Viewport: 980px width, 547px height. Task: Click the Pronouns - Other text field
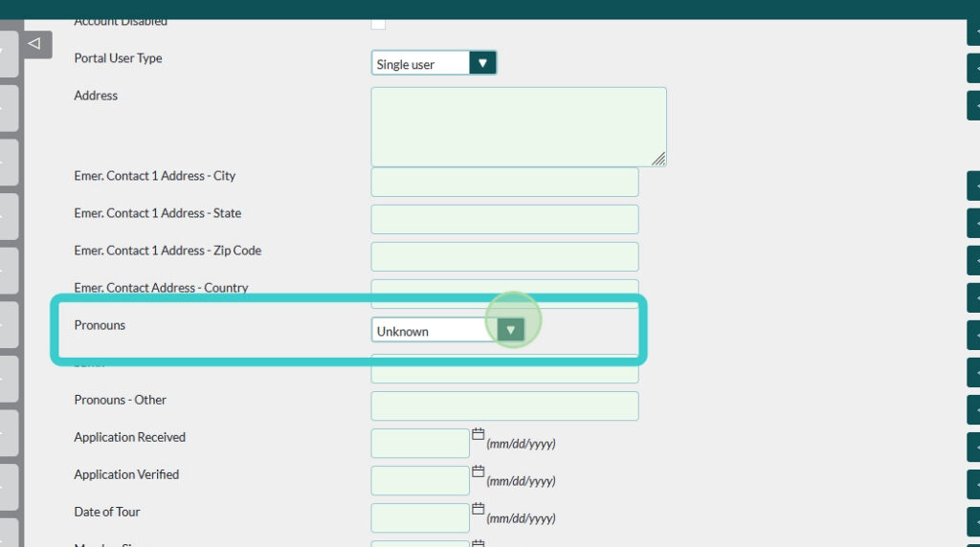click(x=504, y=405)
